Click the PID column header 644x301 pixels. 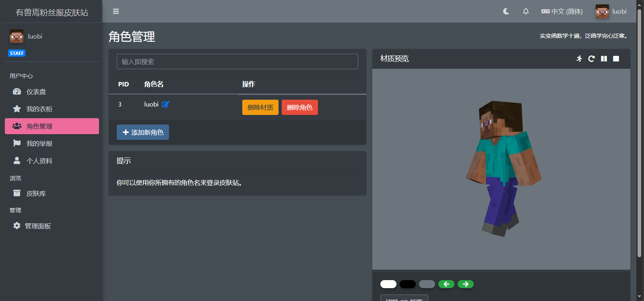coord(124,84)
